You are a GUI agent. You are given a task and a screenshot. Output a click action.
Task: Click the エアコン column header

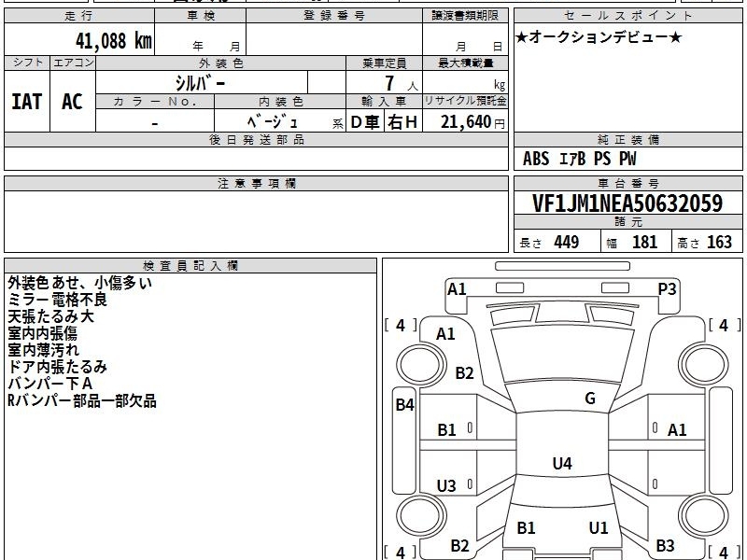(x=73, y=63)
